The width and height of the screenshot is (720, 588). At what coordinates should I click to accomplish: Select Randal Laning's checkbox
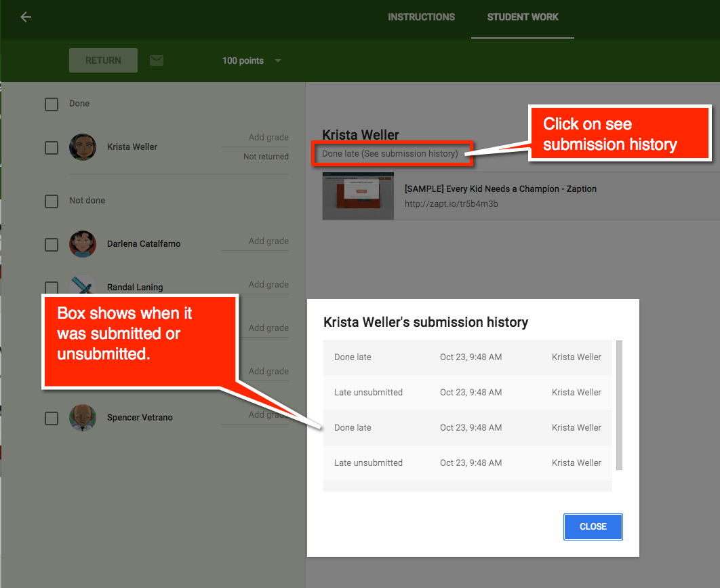(x=52, y=288)
